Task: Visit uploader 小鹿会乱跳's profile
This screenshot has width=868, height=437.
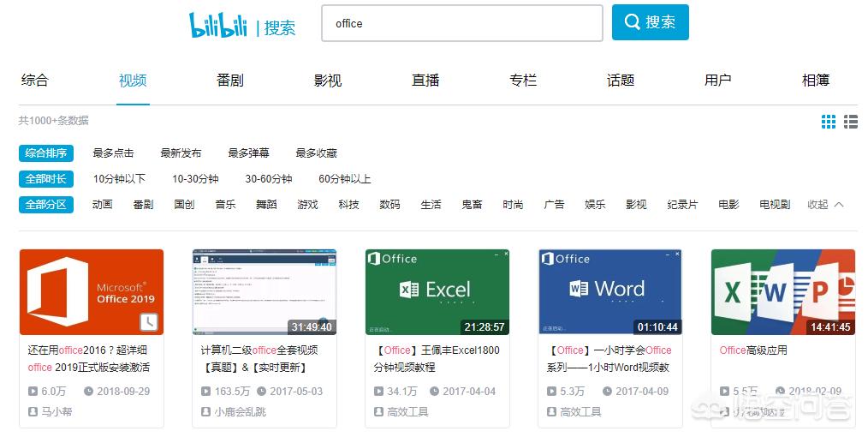Action: [241, 411]
